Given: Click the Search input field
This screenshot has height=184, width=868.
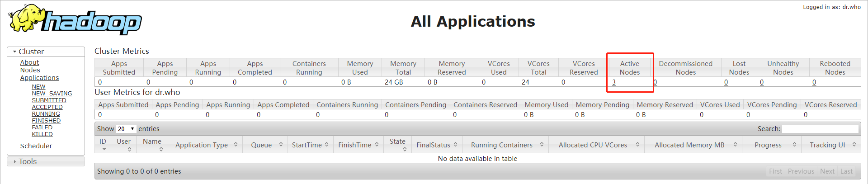Looking at the screenshot, I should pyautogui.click(x=820, y=129).
